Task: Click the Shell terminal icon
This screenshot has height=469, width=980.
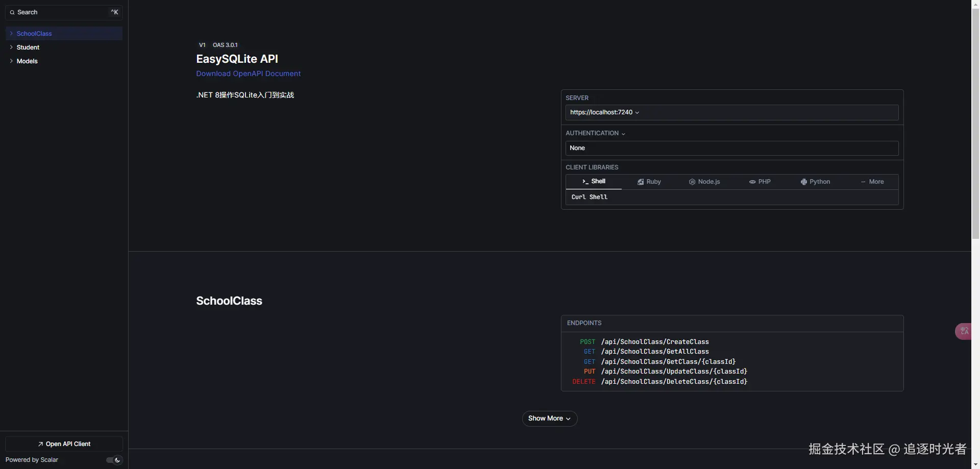Action: (585, 182)
